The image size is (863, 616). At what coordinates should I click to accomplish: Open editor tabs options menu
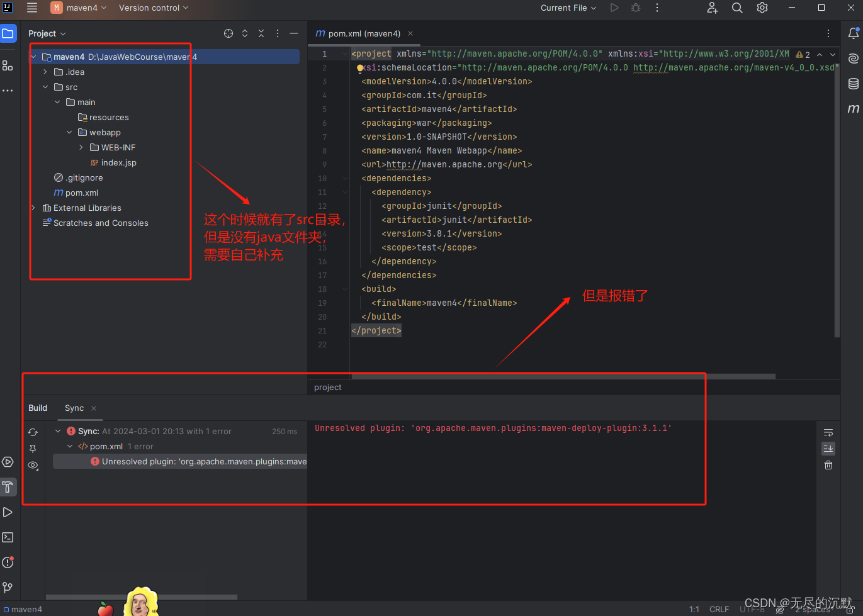(828, 33)
